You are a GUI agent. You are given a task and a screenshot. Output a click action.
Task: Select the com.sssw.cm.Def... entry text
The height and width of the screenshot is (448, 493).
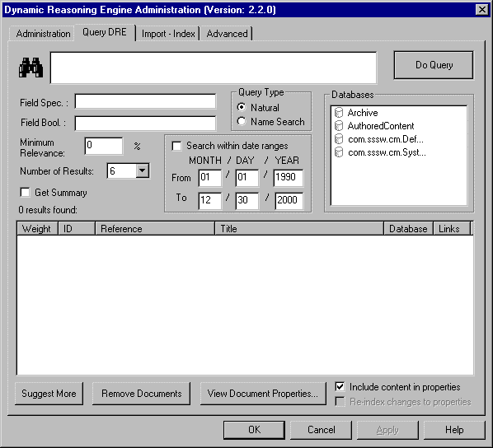[386, 139]
